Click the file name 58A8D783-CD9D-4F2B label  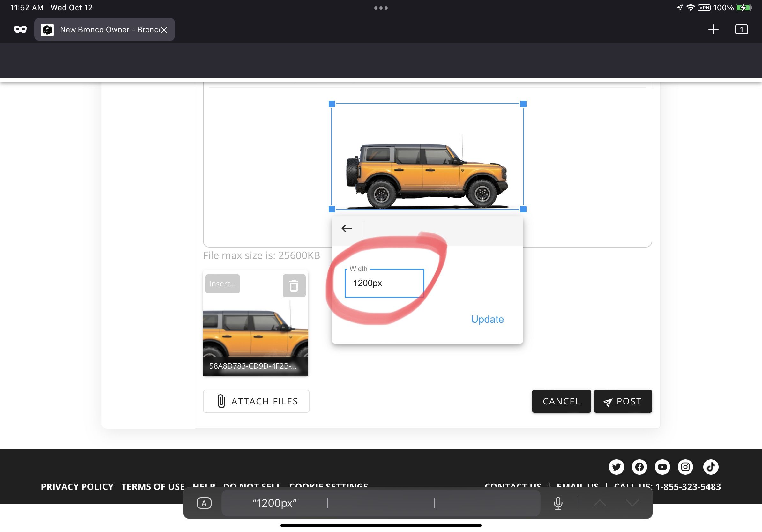coord(253,366)
